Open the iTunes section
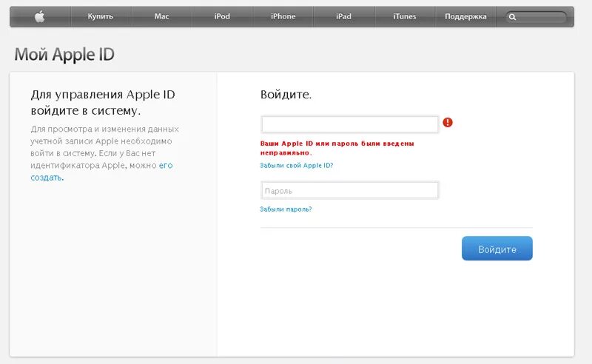The width and height of the screenshot is (592, 364). pos(404,16)
